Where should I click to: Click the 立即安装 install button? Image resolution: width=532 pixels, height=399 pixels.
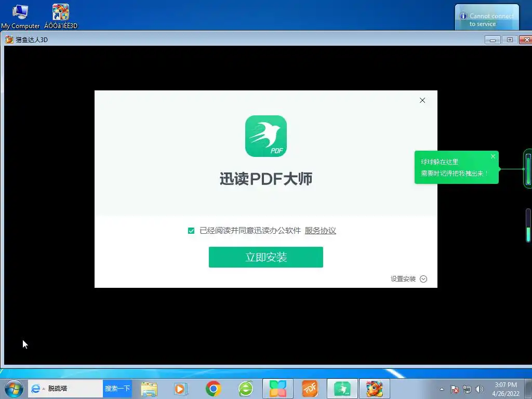point(265,257)
